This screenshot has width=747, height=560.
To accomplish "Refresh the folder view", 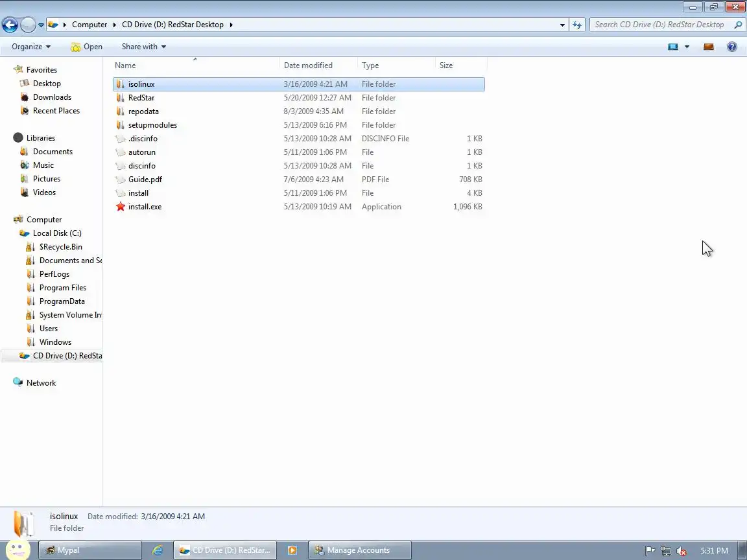I will [x=577, y=25].
